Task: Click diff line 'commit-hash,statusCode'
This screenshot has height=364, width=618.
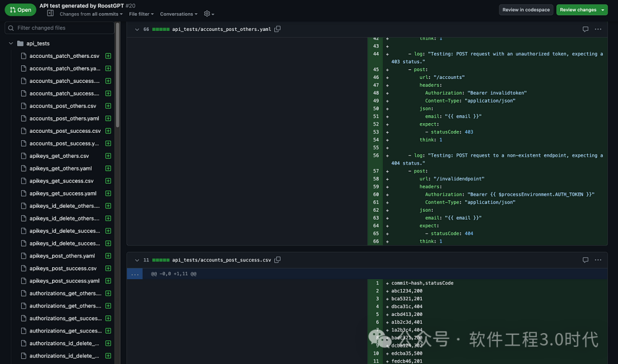Action: [x=422, y=283]
